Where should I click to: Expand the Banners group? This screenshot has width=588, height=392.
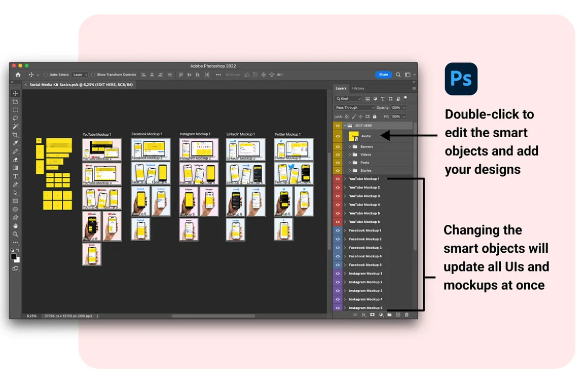[350, 146]
